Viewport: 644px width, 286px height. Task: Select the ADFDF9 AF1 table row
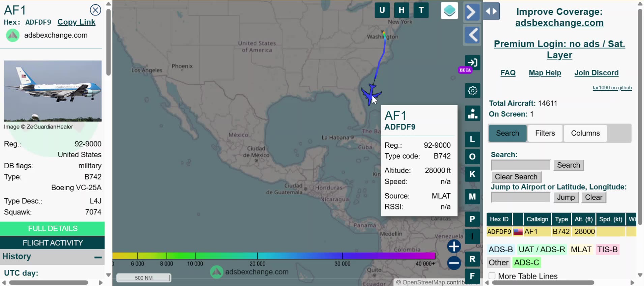561,232
